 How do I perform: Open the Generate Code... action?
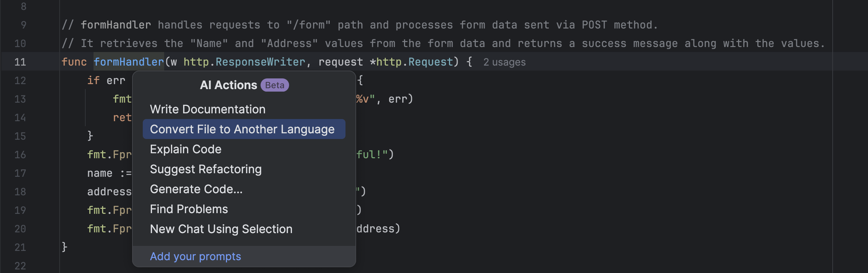[196, 189]
